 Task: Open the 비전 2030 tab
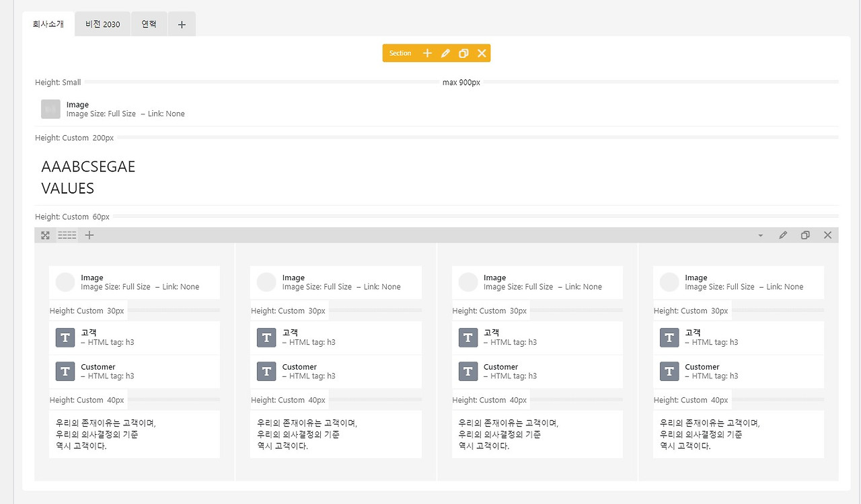pos(103,24)
